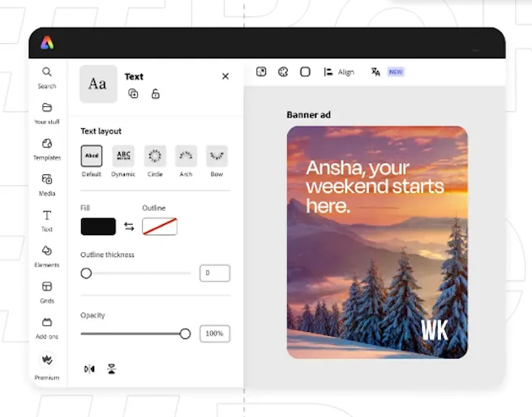Choose the Circle text layout
This screenshot has height=417, width=532.
coord(155,156)
